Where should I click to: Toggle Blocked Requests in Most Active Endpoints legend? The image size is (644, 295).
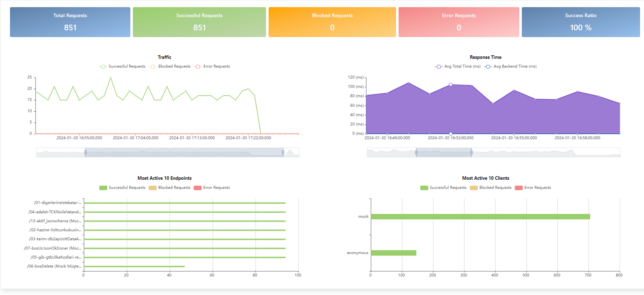(x=170, y=188)
